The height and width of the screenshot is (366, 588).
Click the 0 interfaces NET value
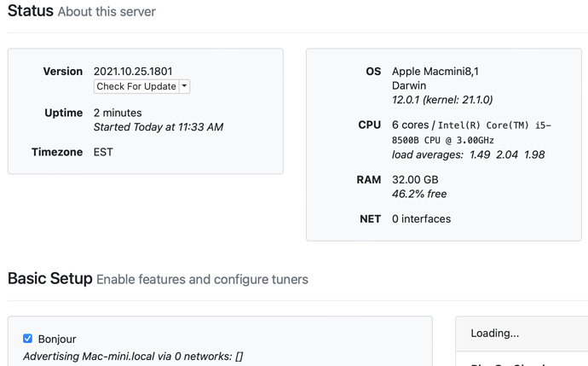pos(421,218)
